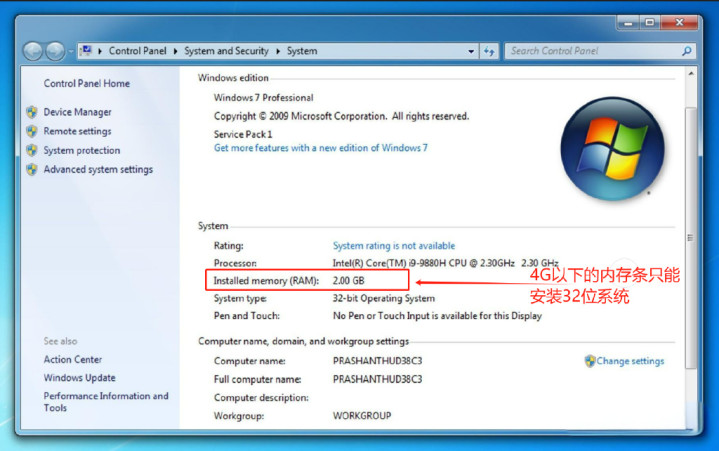Select System and Security breadcrumb item
This screenshot has height=451, width=719.
[x=227, y=51]
